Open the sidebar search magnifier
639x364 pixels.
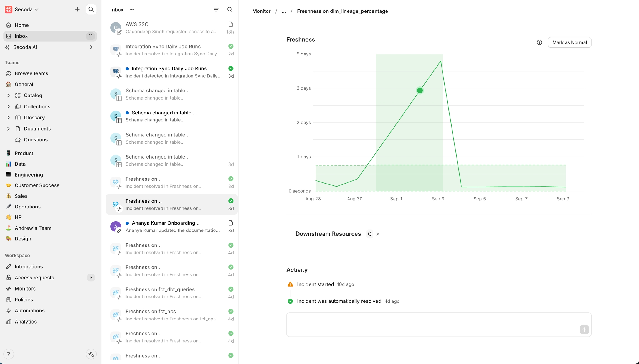tap(91, 9)
